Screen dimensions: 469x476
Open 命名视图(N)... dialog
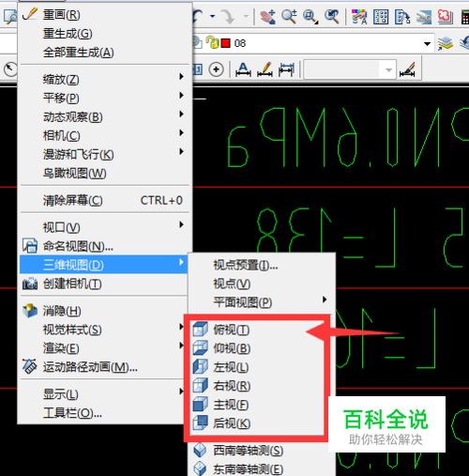click(104, 246)
